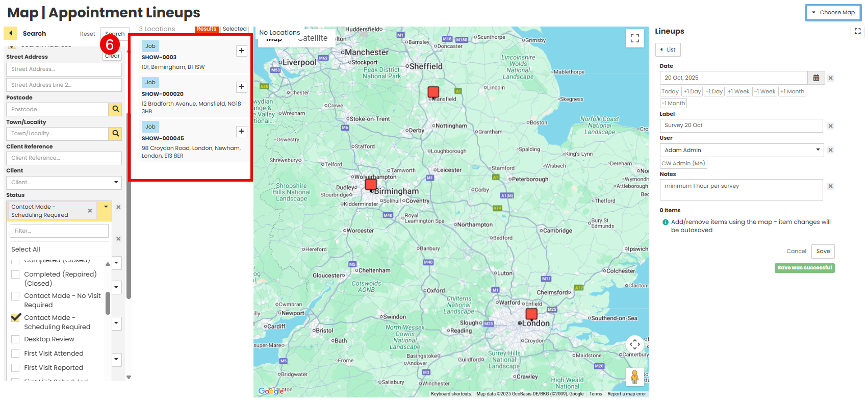The height and width of the screenshot is (400, 868).
Task: Toggle fullscreen view of the map
Action: [x=635, y=38]
